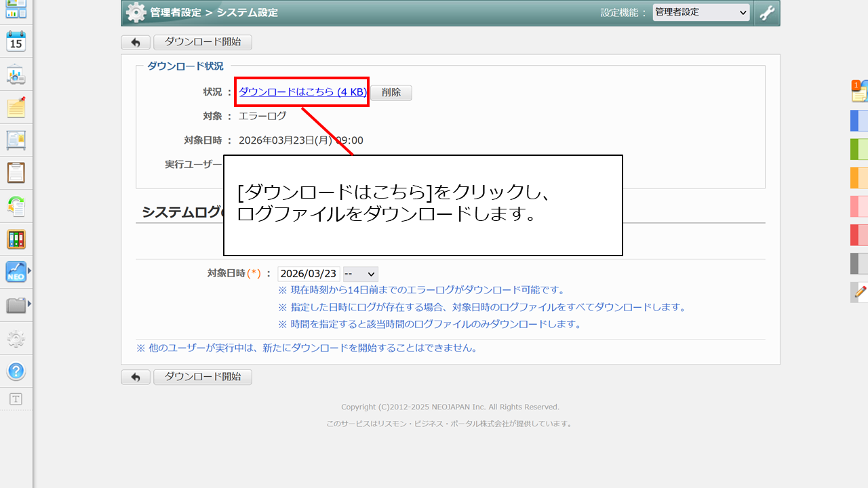Click the gray gear icon in sidebar
Screen dimensions: 868x488
tap(16, 338)
